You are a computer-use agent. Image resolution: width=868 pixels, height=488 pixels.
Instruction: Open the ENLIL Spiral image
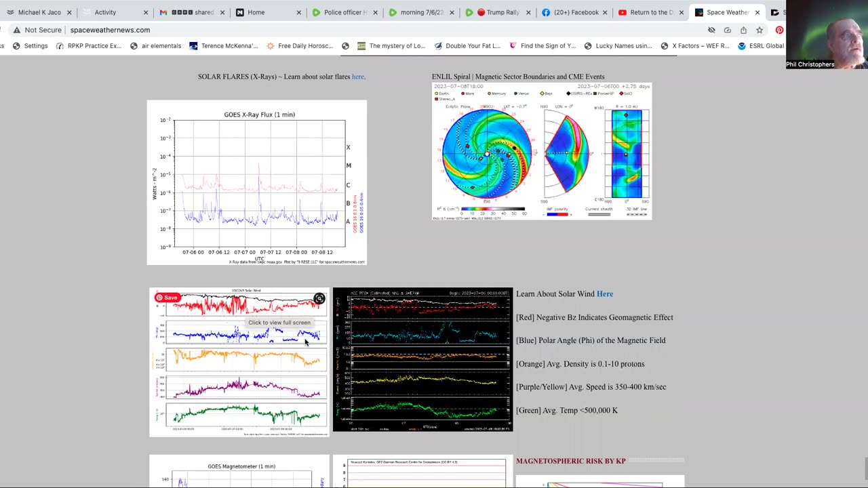542,151
